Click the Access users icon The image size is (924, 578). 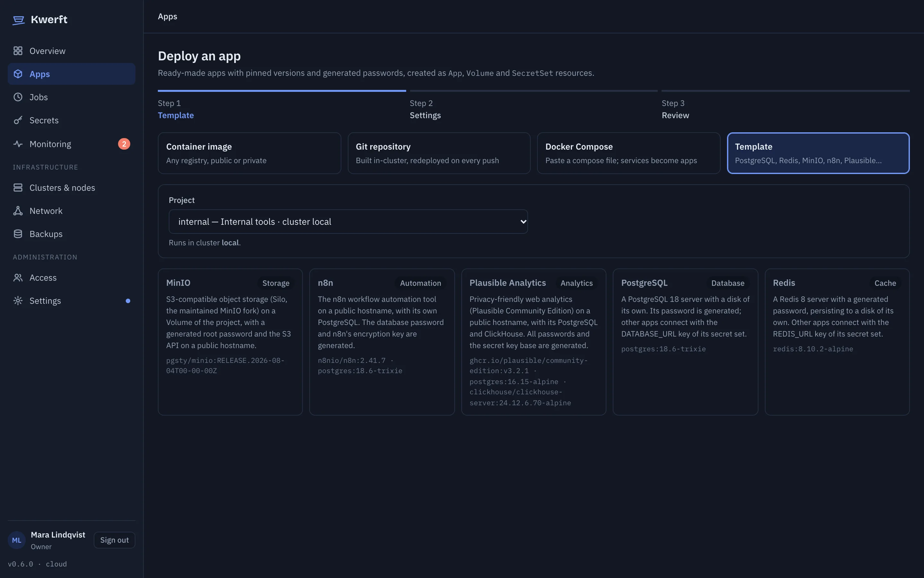pyautogui.click(x=18, y=277)
